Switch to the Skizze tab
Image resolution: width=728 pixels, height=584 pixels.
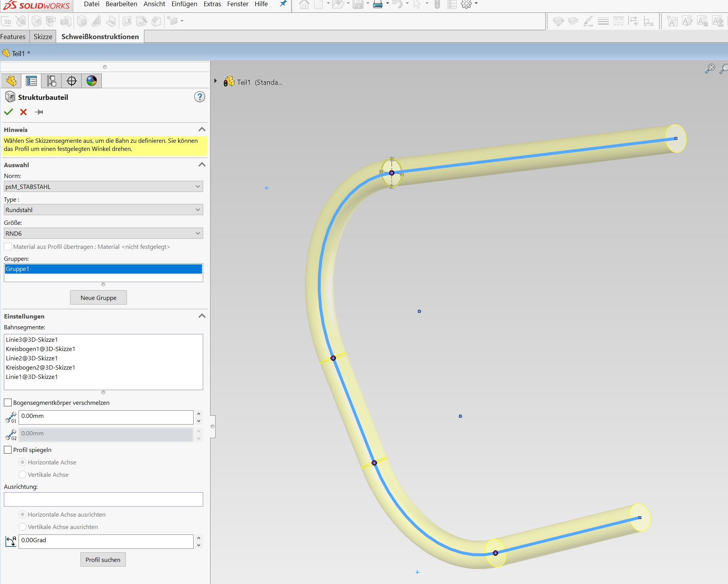point(43,37)
